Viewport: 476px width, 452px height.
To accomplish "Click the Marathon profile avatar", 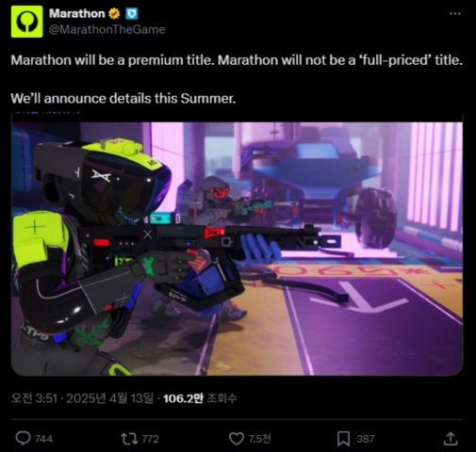I will click(26, 22).
